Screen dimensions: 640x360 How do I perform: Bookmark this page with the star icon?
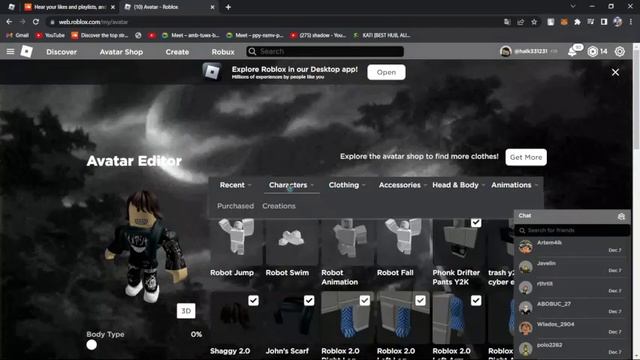(x=534, y=22)
